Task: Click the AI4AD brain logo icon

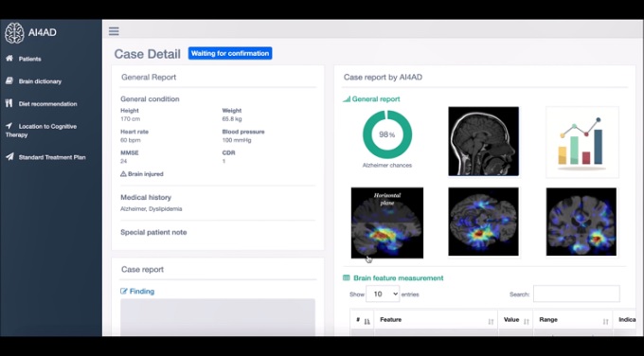Action: point(14,33)
